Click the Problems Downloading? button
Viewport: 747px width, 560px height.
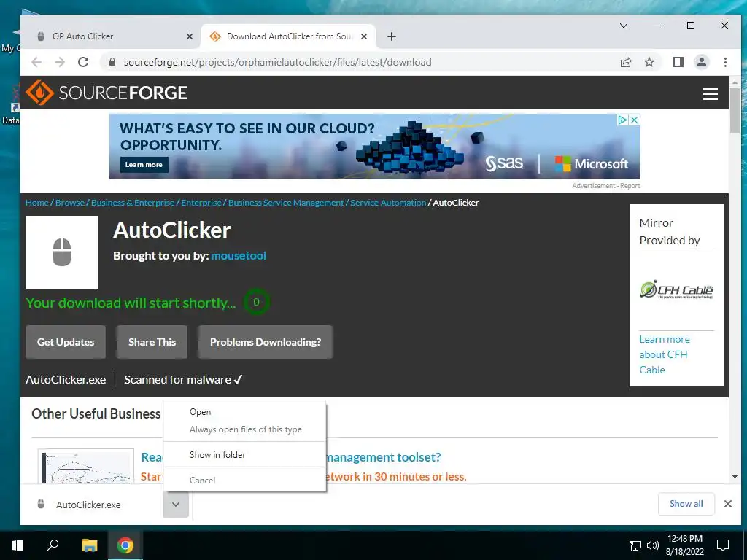tap(266, 342)
